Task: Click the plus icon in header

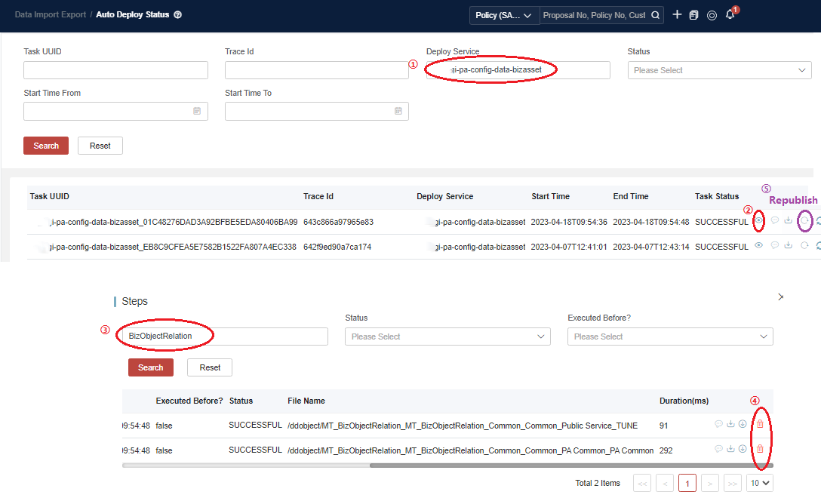Action: [x=677, y=15]
